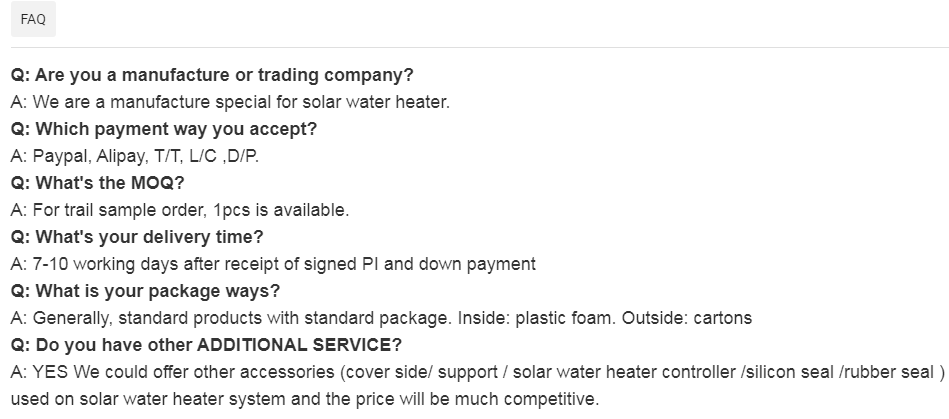Click question about manufacture or trading company
The image size is (949, 419).
point(212,75)
